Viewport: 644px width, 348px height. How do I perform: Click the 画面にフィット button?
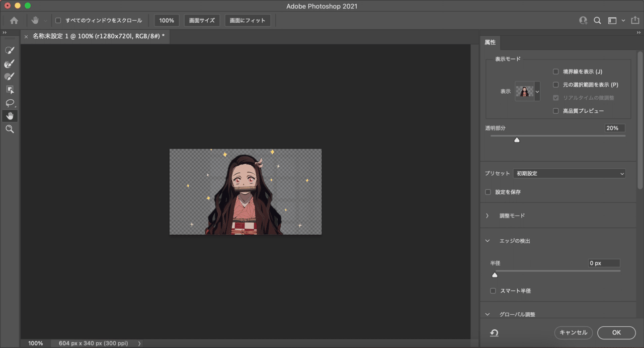248,21
